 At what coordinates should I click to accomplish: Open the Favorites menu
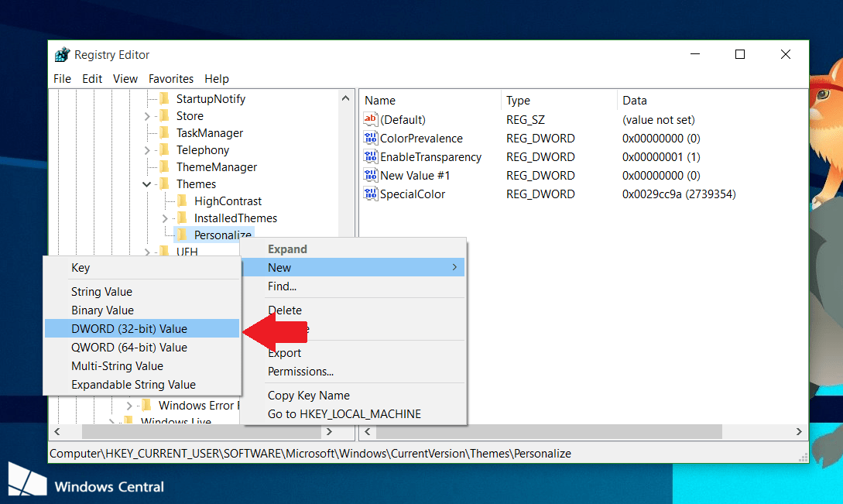tap(171, 79)
